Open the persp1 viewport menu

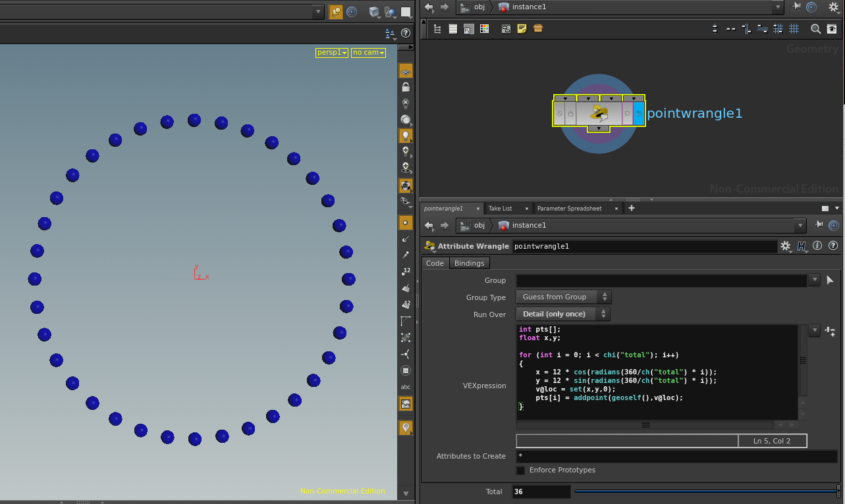[331, 53]
